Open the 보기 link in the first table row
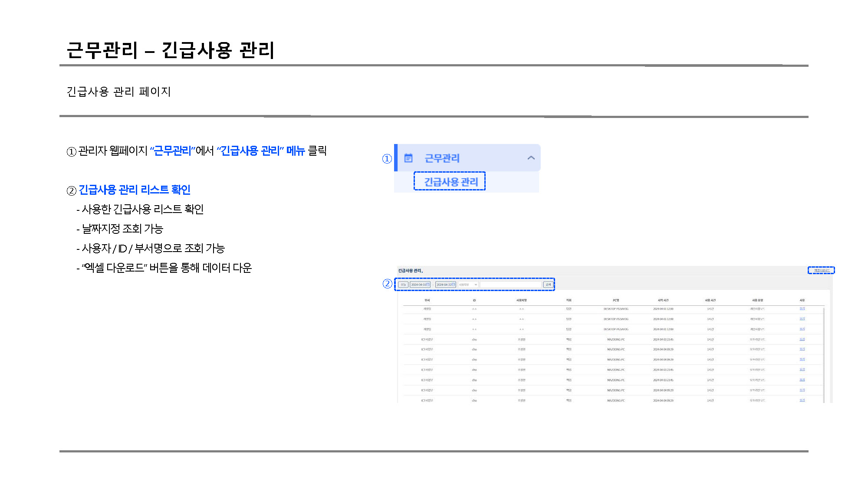Viewport: 868px width, 488px height. [802, 309]
